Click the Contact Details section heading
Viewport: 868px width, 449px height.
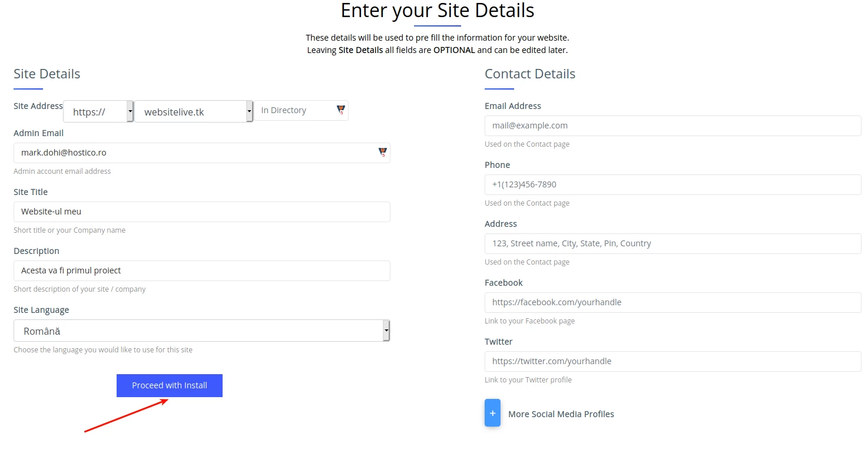point(529,74)
